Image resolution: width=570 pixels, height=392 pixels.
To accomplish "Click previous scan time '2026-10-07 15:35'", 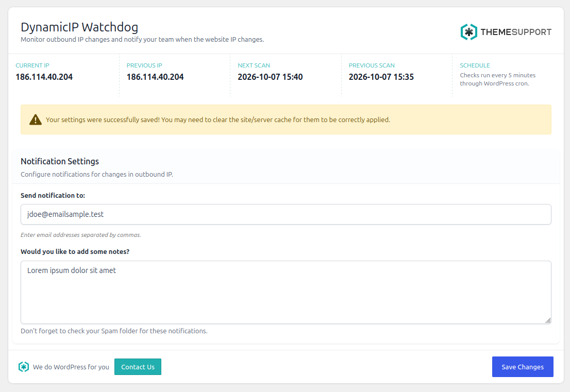I will click(x=381, y=77).
